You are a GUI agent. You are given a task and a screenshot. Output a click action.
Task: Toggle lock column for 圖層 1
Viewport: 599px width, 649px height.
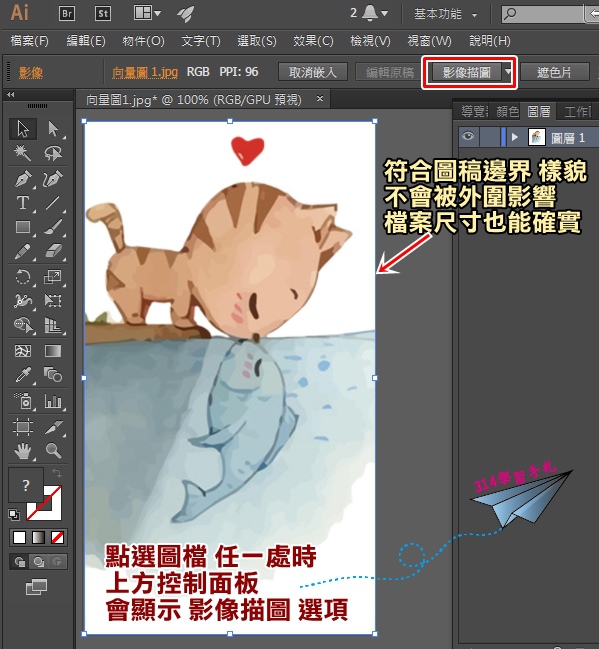[490, 137]
